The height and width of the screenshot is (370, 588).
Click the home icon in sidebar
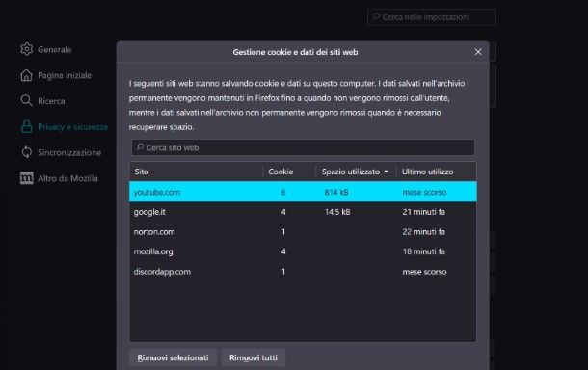[26, 75]
